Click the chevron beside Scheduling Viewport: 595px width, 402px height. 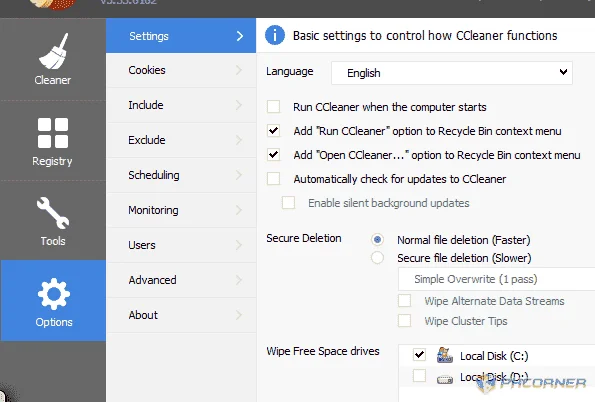(x=239, y=175)
